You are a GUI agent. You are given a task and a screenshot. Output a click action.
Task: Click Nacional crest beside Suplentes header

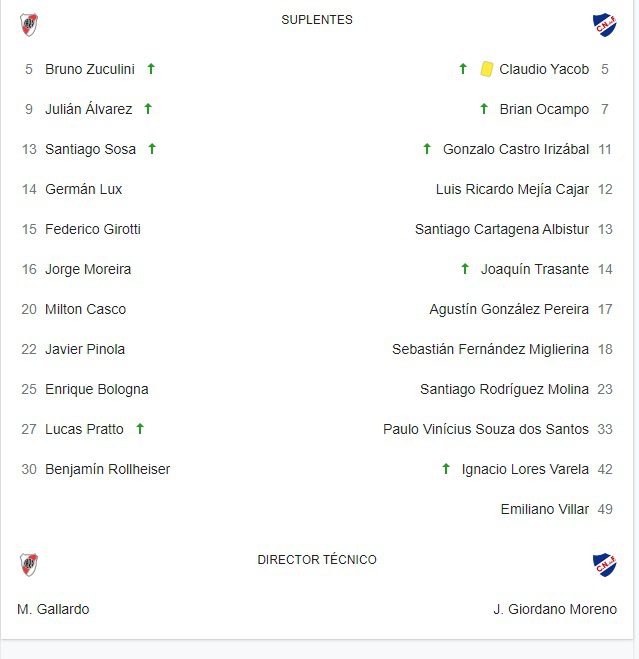[604, 25]
